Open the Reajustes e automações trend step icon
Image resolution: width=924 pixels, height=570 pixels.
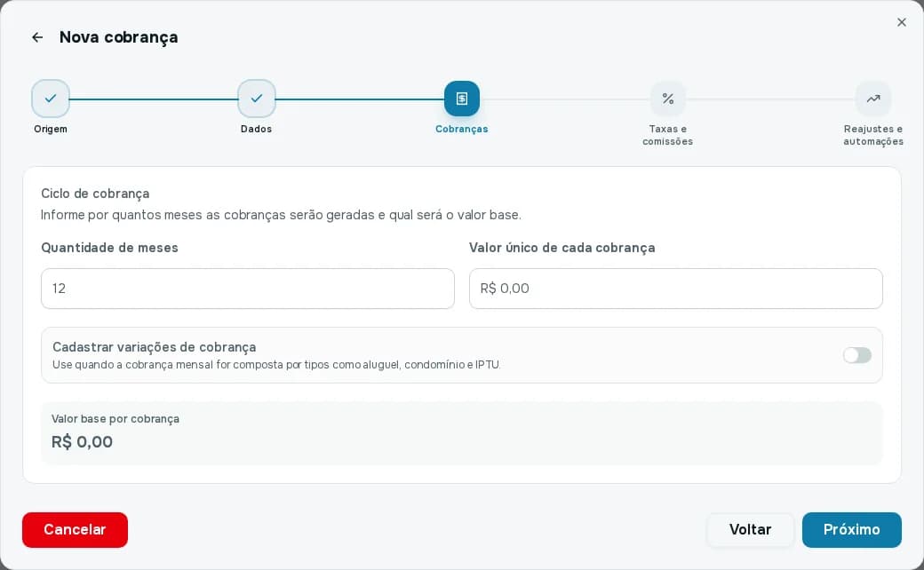tap(873, 99)
